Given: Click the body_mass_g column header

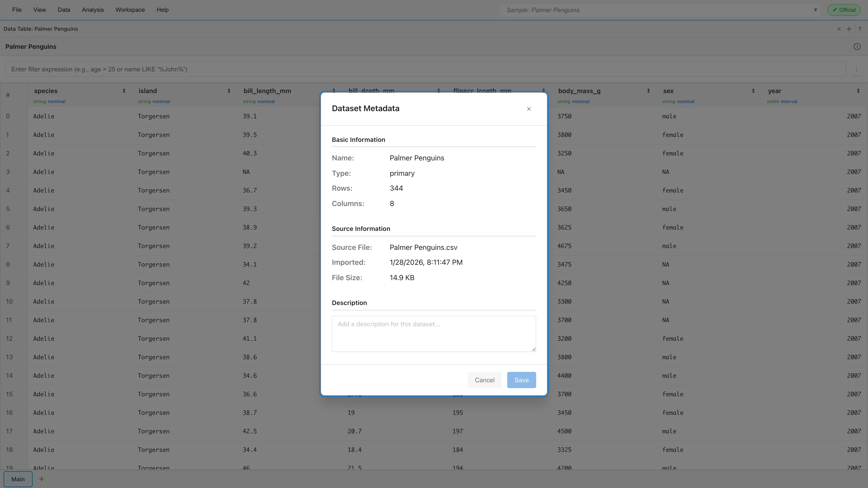Looking at the screenshot, I should click(579, 91).
